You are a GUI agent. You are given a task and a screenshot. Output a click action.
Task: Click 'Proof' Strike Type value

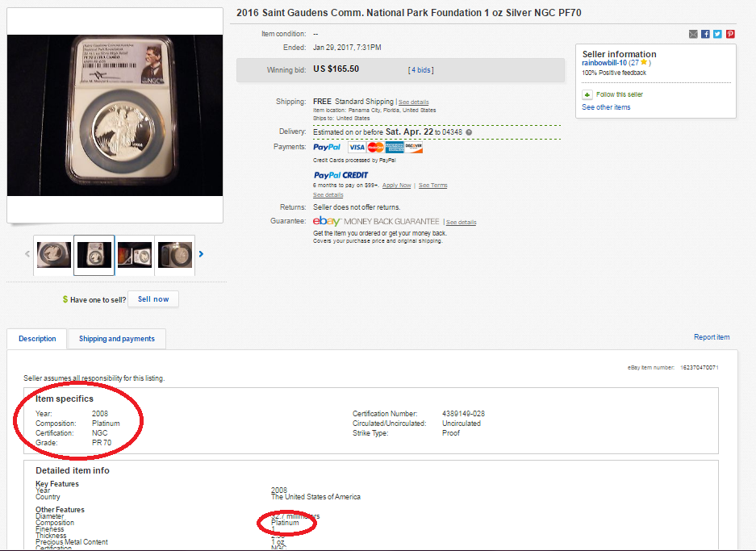(x=451, y=433)
